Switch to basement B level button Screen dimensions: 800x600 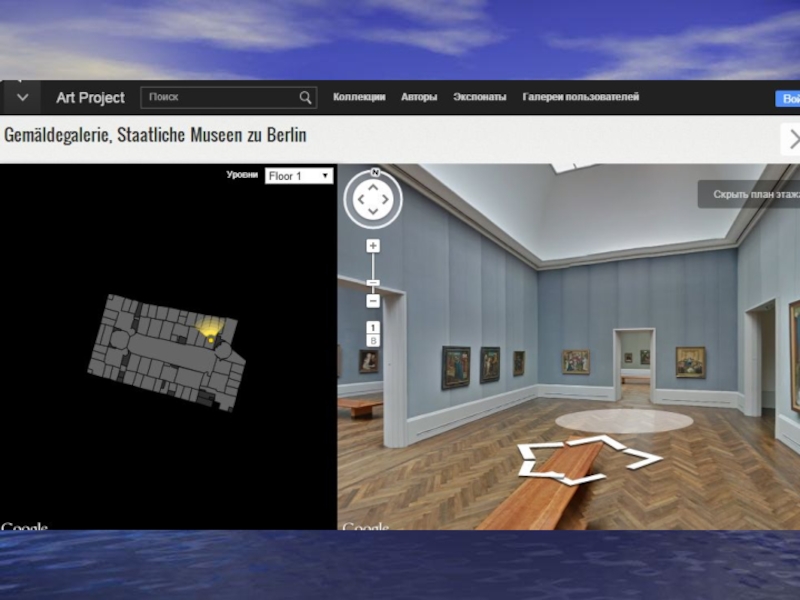(x=373, y=341)
